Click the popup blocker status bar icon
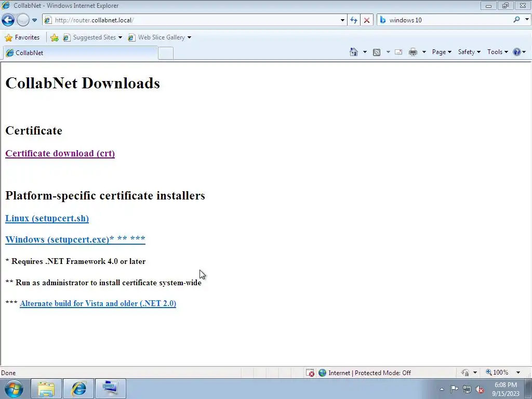532x399 pixels. pyautogui.click(x=310, y=373)
